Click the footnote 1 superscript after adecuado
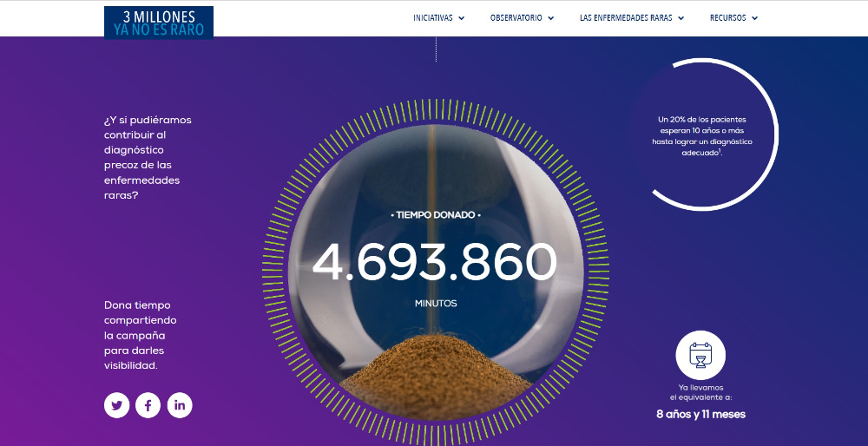The width and height of the screenshot is (868, 446). tap(720, 151)
